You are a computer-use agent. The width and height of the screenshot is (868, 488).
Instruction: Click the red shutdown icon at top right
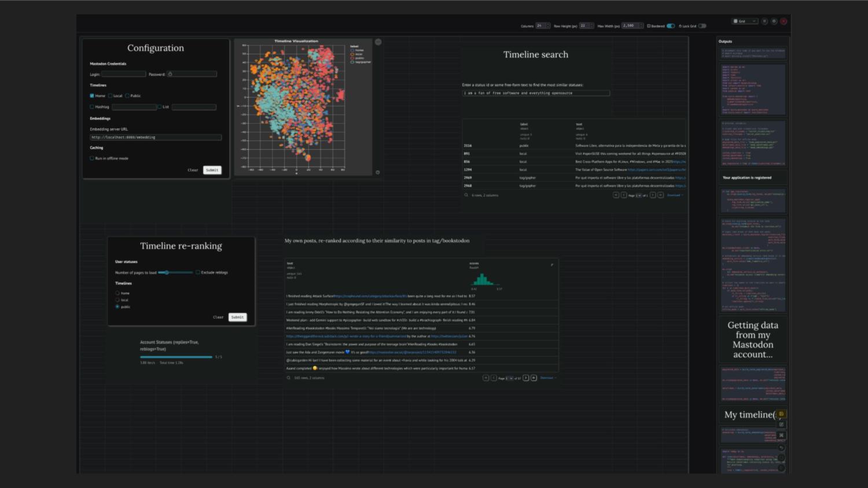point(784,21)
